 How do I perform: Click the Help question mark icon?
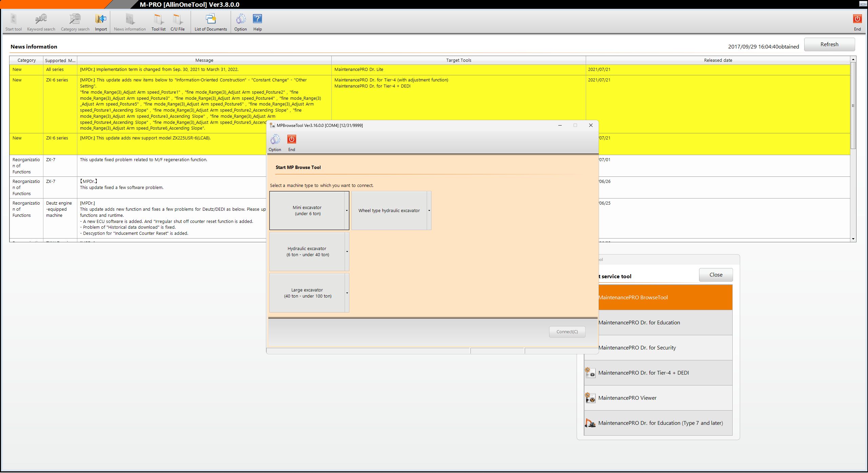coord(257,19)
